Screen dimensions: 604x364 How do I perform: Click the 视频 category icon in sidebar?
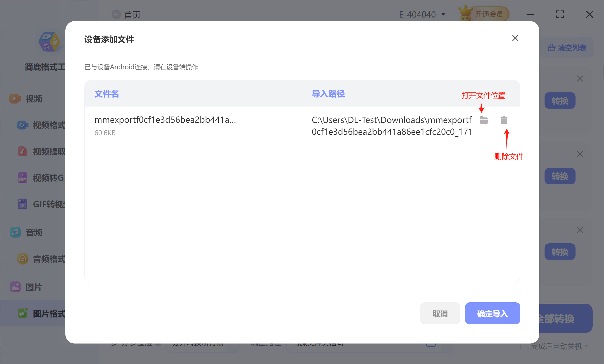[15, 99]
